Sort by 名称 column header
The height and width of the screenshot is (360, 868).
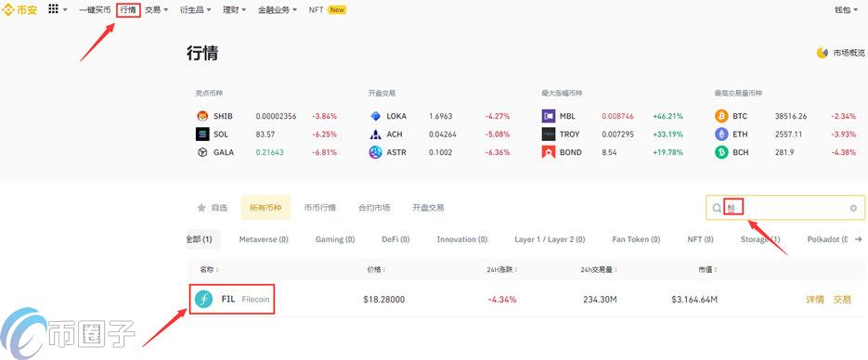point(209,270)
